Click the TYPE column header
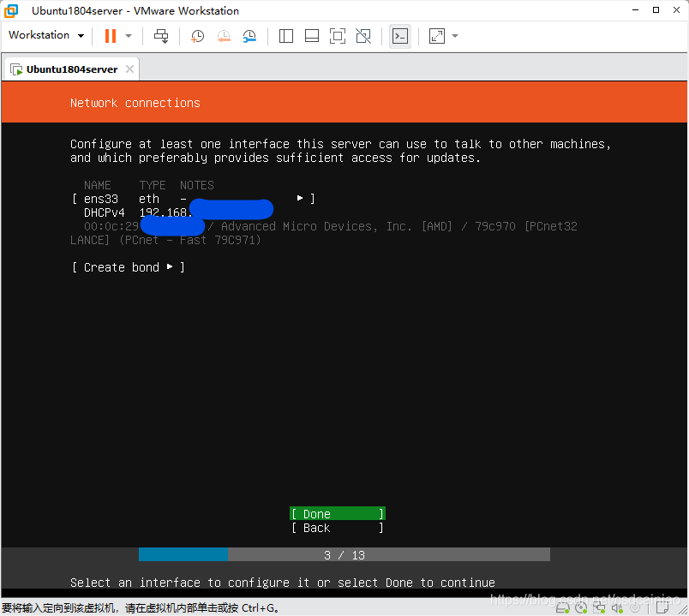The width and height of the screenshot is (689, 616). tap(152, 185)
